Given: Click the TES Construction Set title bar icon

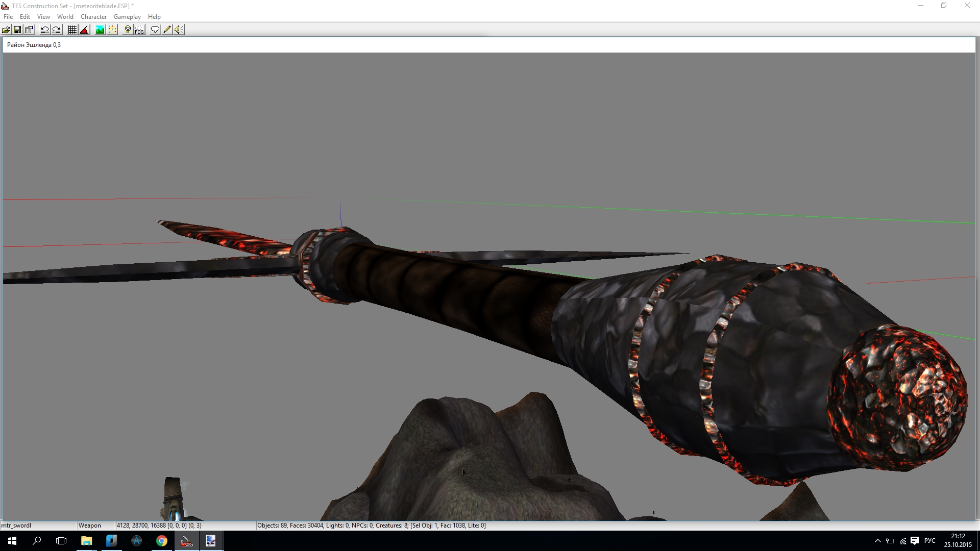Looking at the screenshot, I should 5,6.
